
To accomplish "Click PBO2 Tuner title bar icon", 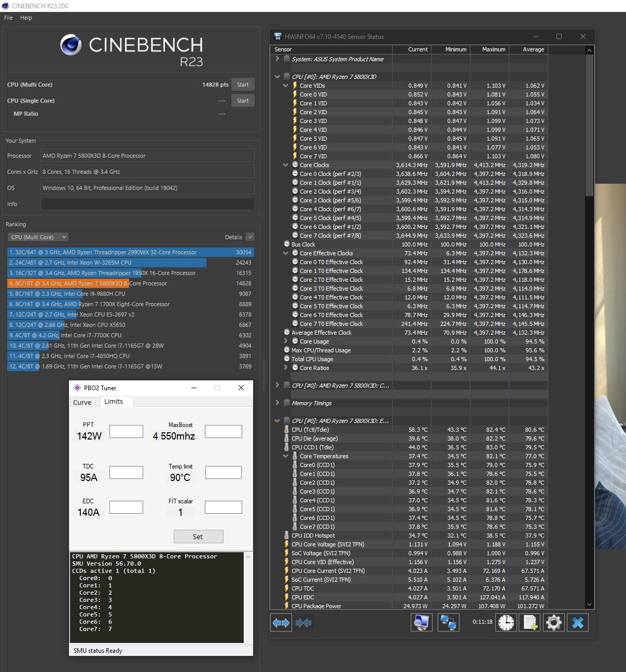I will 77,388.
